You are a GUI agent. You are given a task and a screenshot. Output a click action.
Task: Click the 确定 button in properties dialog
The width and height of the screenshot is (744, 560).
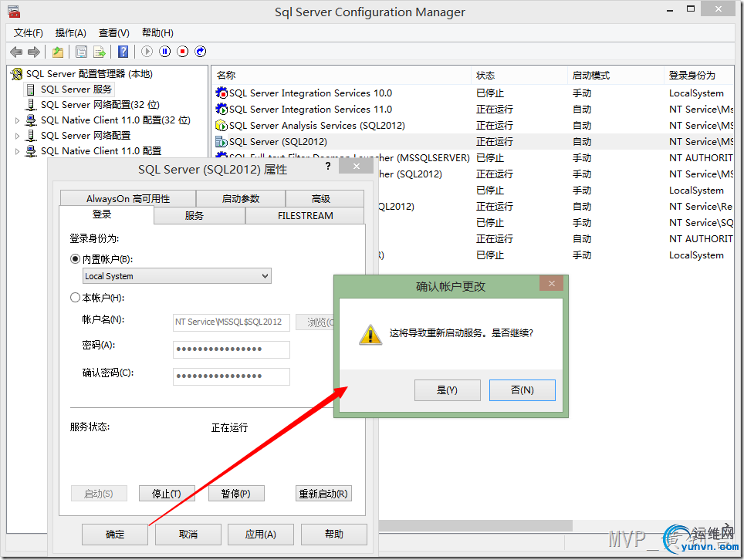tap(115, 535)
